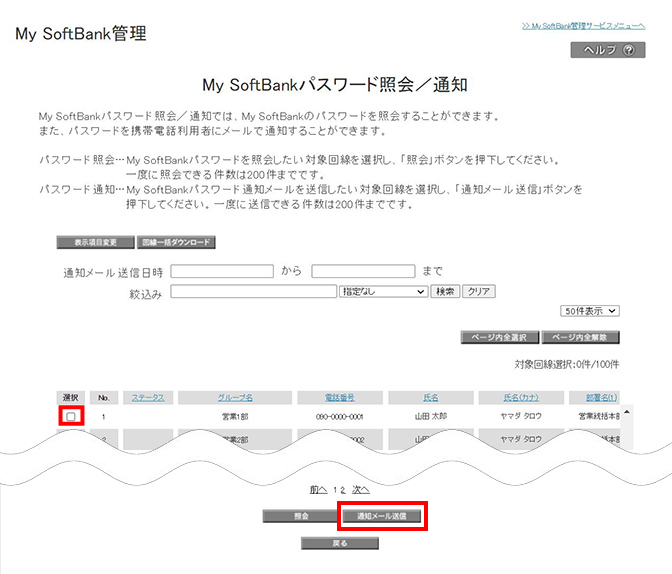
Task: Focus the 通知メール送信日時 end date field
Action: click(x=363, y=271)
